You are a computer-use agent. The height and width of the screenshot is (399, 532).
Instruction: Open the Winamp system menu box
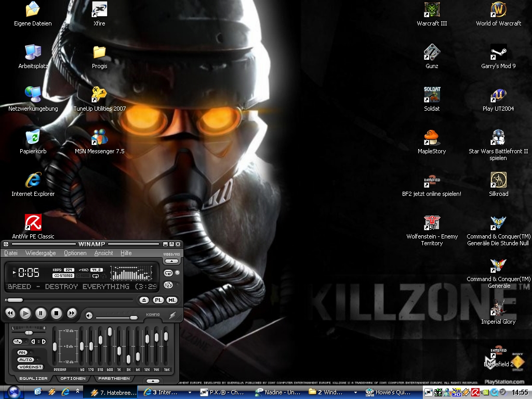tap(6, 244)
